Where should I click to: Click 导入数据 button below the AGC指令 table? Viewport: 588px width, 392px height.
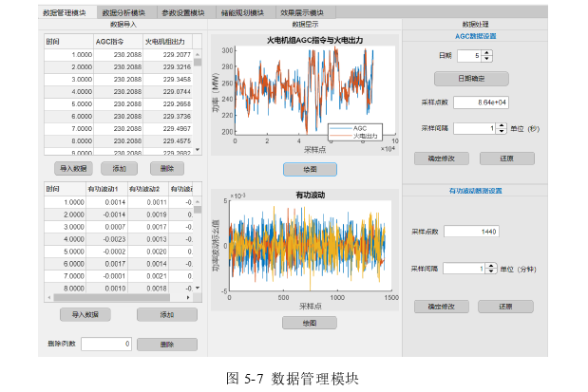(73, 169)
